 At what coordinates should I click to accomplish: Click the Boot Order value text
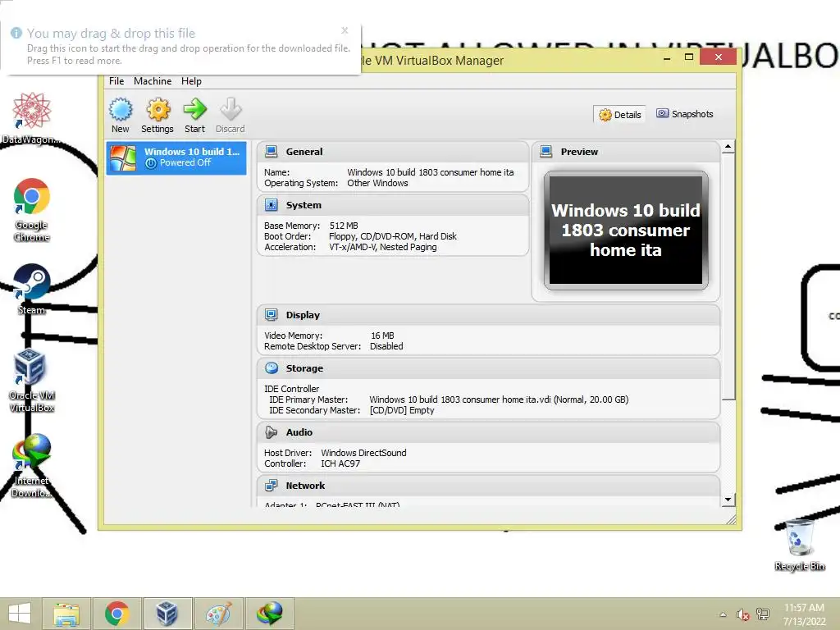[x=393, y=236]
